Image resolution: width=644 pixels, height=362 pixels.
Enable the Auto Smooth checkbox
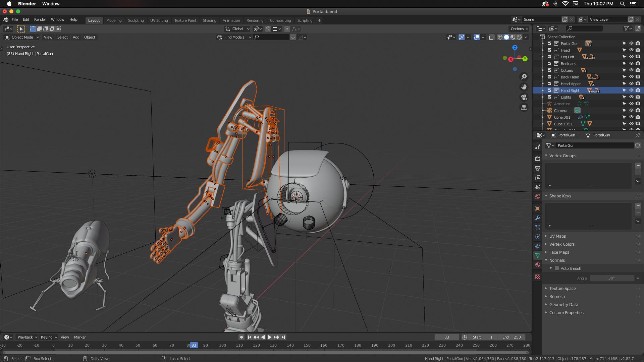pos(557,268)
